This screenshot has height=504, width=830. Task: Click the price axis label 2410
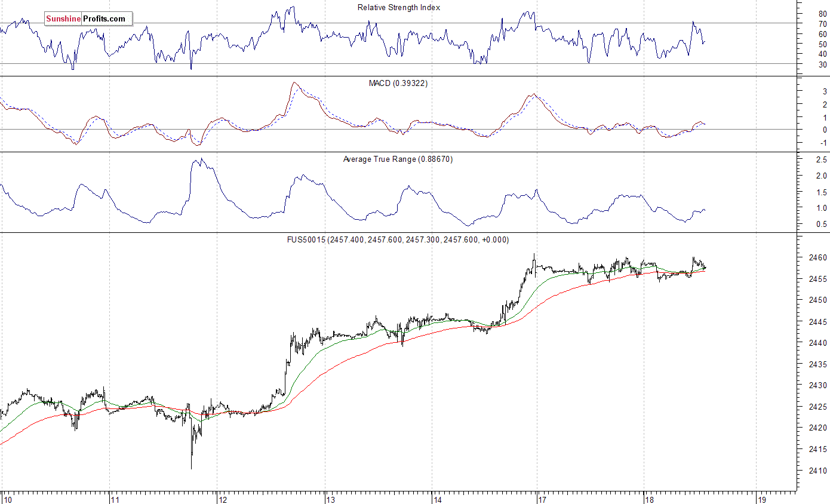pyautogui.click(x=819, y=470)
